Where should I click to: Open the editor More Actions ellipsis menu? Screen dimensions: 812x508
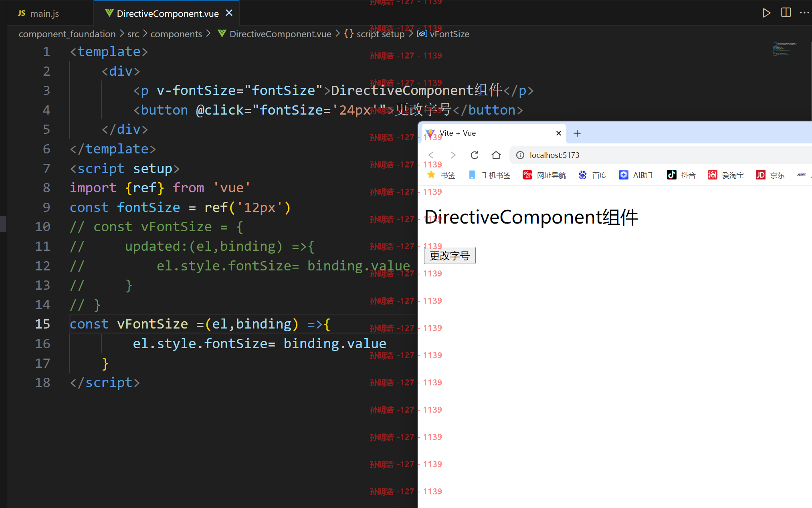click(805, 13)
